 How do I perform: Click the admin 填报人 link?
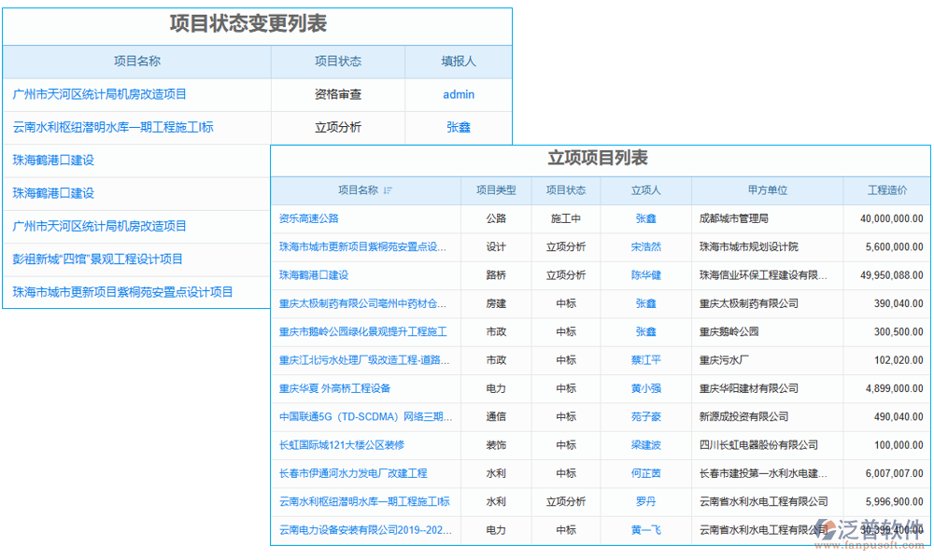458,94
